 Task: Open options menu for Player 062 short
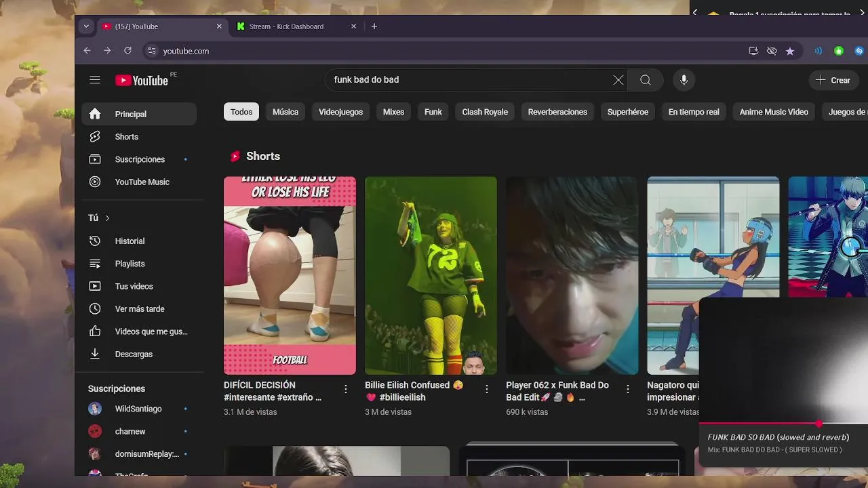click(x=628, y=389)
